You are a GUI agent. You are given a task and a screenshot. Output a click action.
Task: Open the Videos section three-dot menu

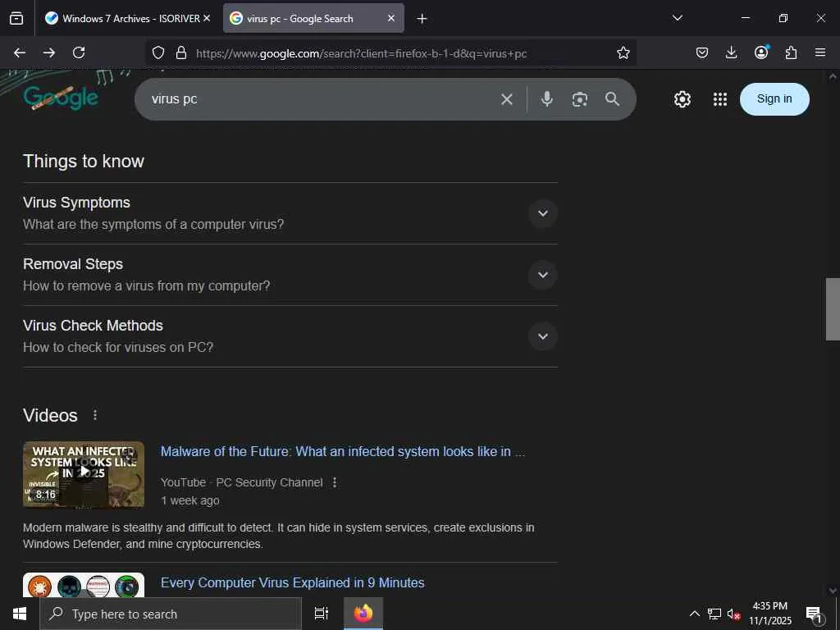[x=95, y=415]
